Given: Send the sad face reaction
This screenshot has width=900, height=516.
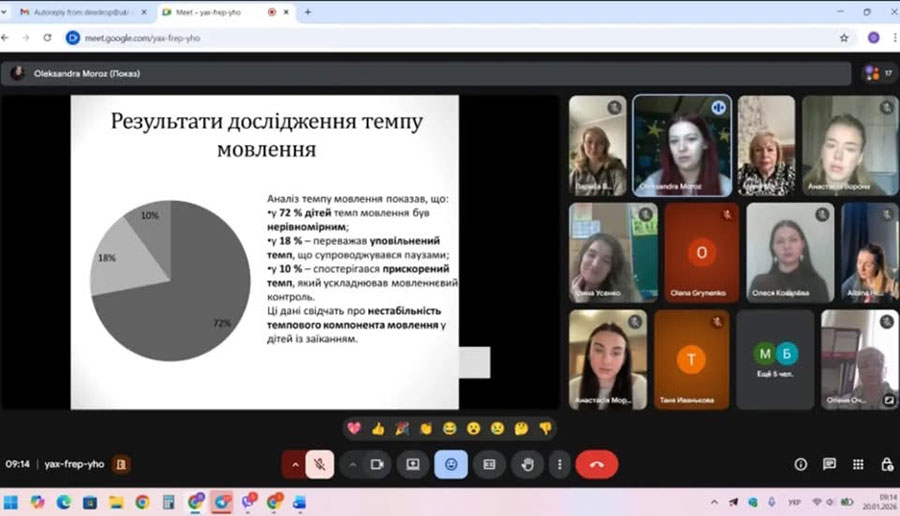Looking at the screenshot, I should pos(497,428).
